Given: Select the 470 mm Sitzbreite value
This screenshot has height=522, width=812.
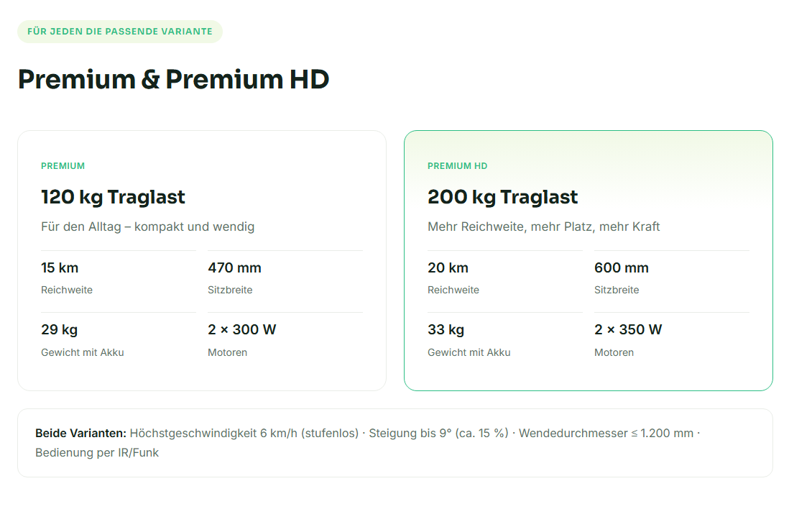Looking at the screenshot, I should [234, 268].
